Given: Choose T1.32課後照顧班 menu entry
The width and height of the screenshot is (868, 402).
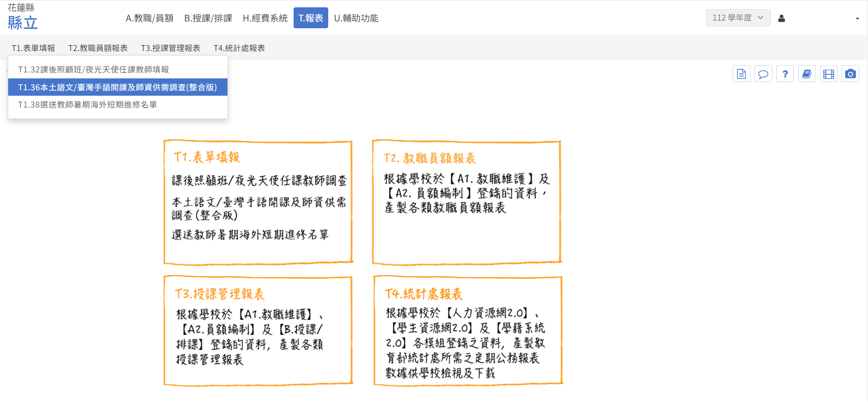Looking at the screenshot, I should 93,70.
